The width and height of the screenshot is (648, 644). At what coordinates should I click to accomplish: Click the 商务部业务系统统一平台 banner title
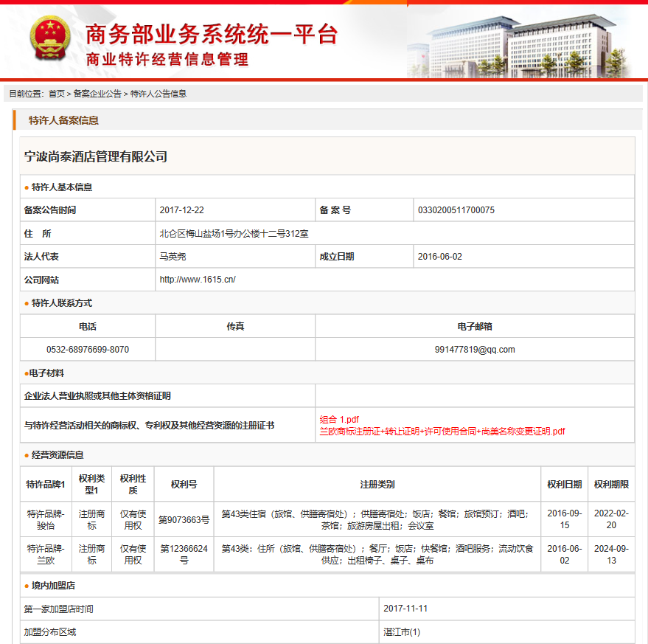(x=212, y=34)
